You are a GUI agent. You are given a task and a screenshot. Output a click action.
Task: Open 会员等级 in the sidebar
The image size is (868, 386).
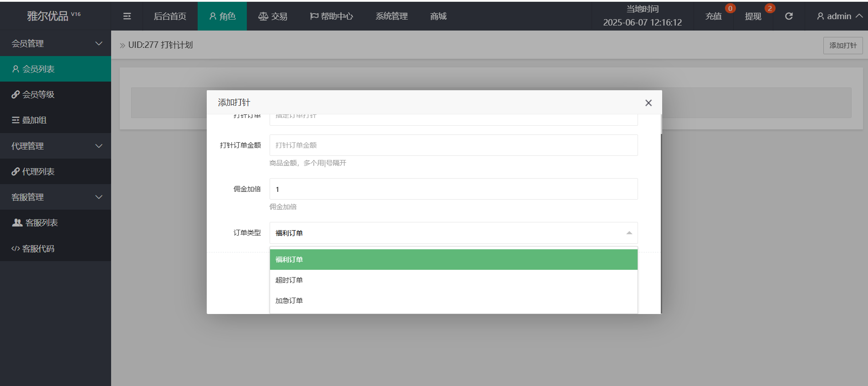click(38, 95)
